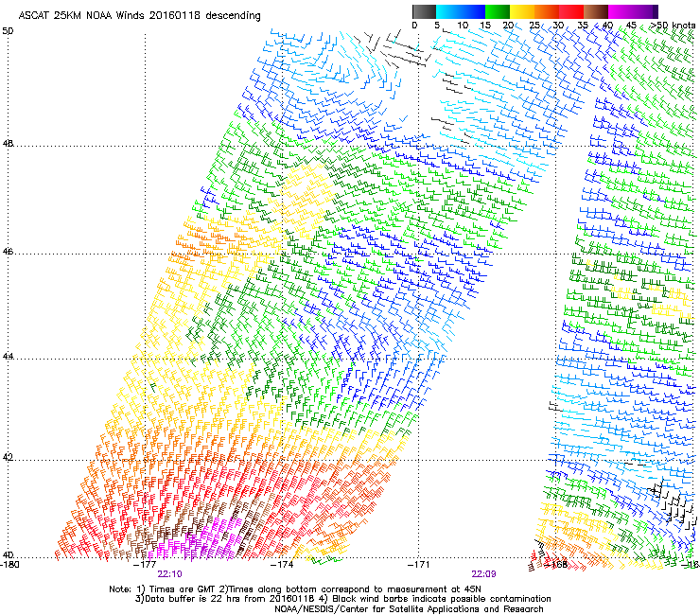
Task: Click the note 'Times are GMT'
Action: 182,589
